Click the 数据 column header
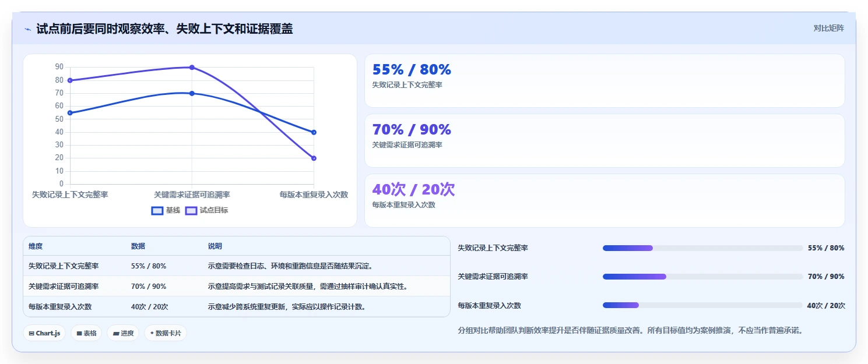The height and width of the screenshot is (364, 868). [138, 246]
